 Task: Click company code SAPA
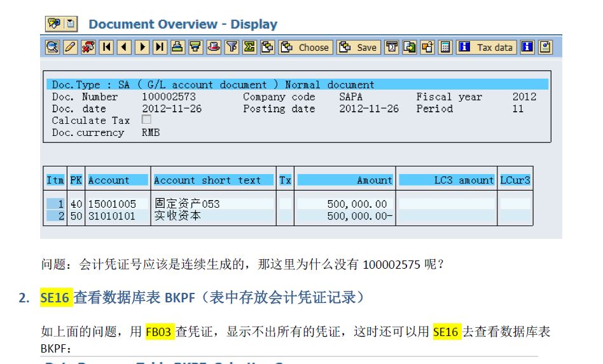(x=350, y=97)
